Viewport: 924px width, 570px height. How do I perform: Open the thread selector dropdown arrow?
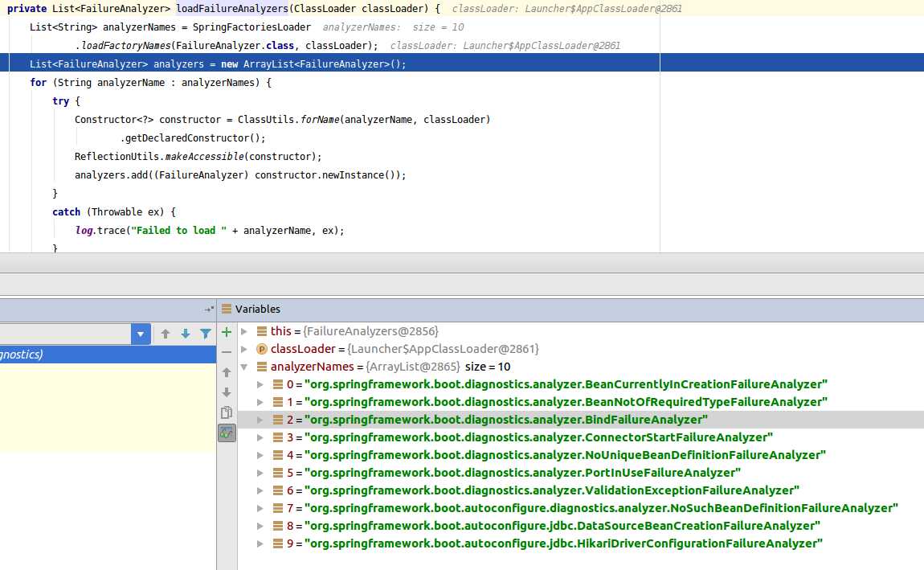click(x=141, y=334)
